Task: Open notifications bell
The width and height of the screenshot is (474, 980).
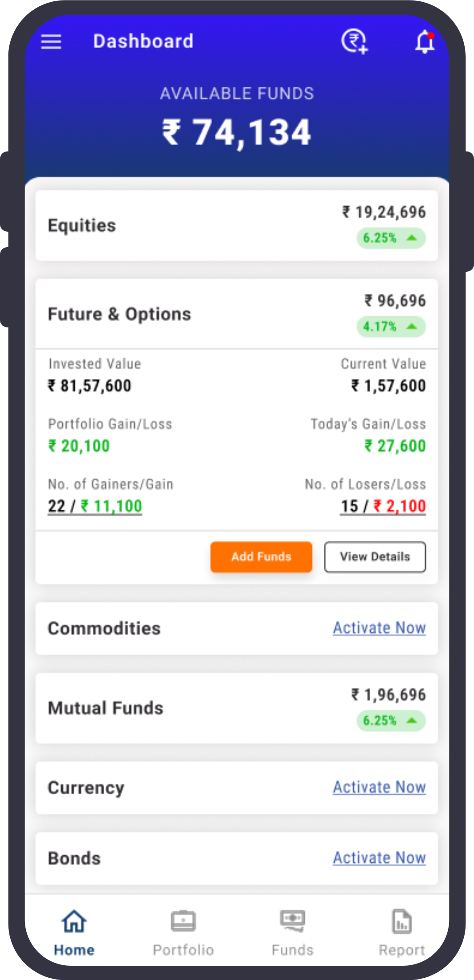Action: tap(425, 42)
